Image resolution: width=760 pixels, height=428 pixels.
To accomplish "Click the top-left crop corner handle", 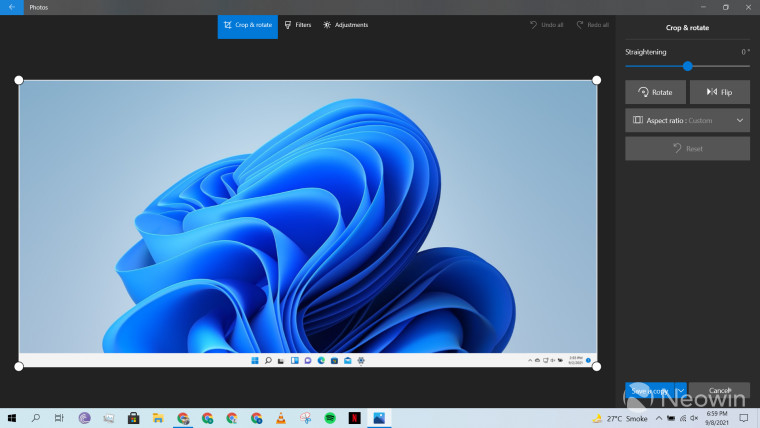I will [19, 80].
